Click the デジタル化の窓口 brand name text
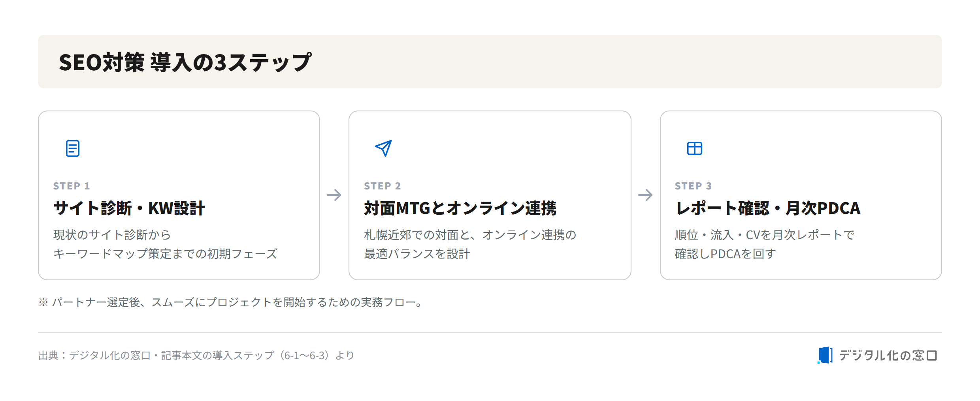980x401 pixels. click(x=888, y=356)
